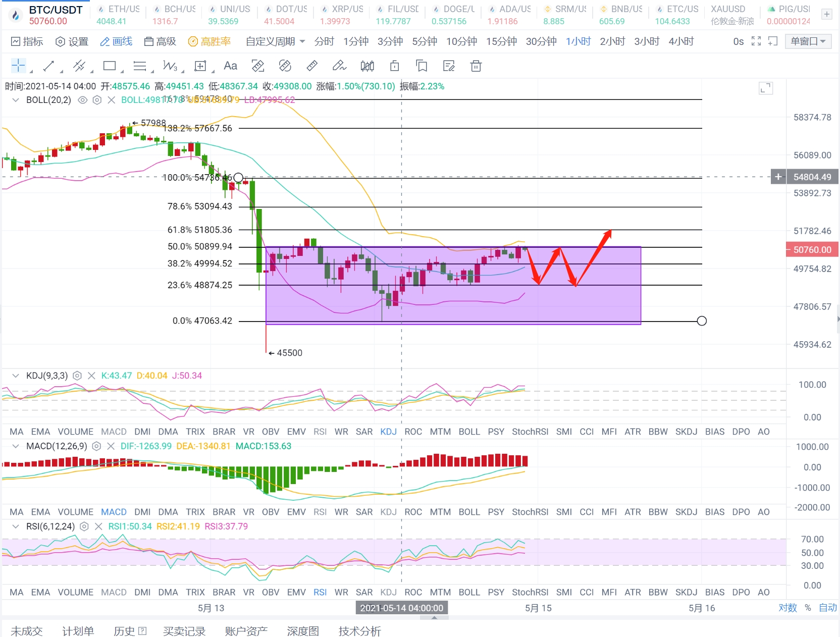Screen dimensions: 840x637
Task: Select the 4小时 timeframe
Action: click(x=681, y=41)
